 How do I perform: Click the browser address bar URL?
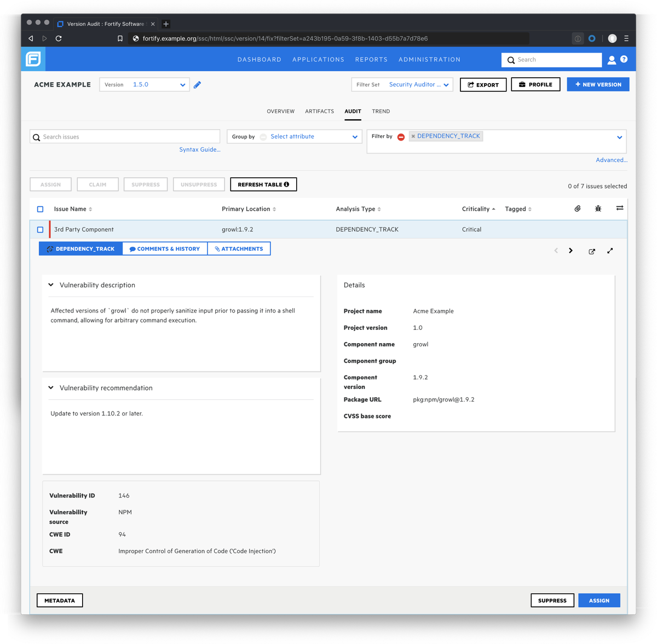tap(285, 39)
